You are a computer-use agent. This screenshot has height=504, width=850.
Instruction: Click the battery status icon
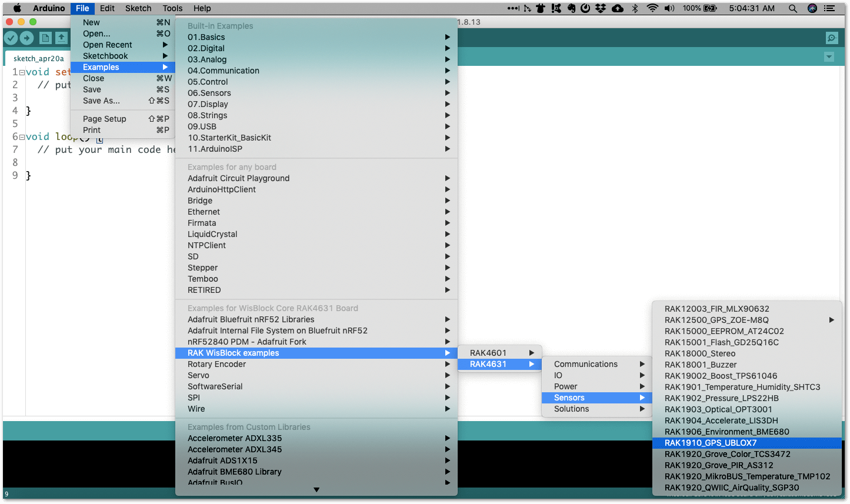tap(711, 8)
